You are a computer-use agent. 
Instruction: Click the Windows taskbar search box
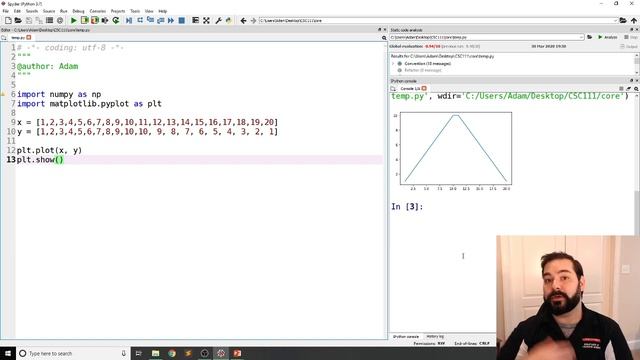click(73, 353)
